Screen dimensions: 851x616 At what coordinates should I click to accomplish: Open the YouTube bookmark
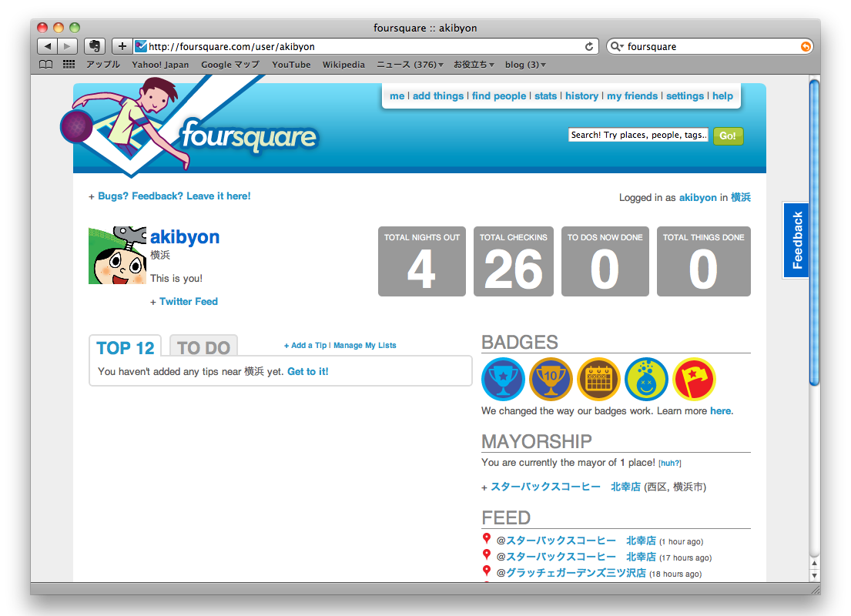click(291, 65)
